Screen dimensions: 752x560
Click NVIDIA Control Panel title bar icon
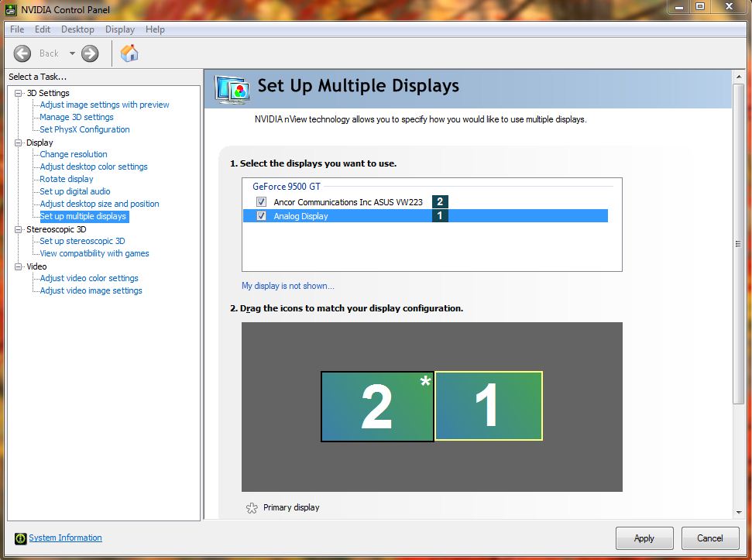(x=11, y=9)
